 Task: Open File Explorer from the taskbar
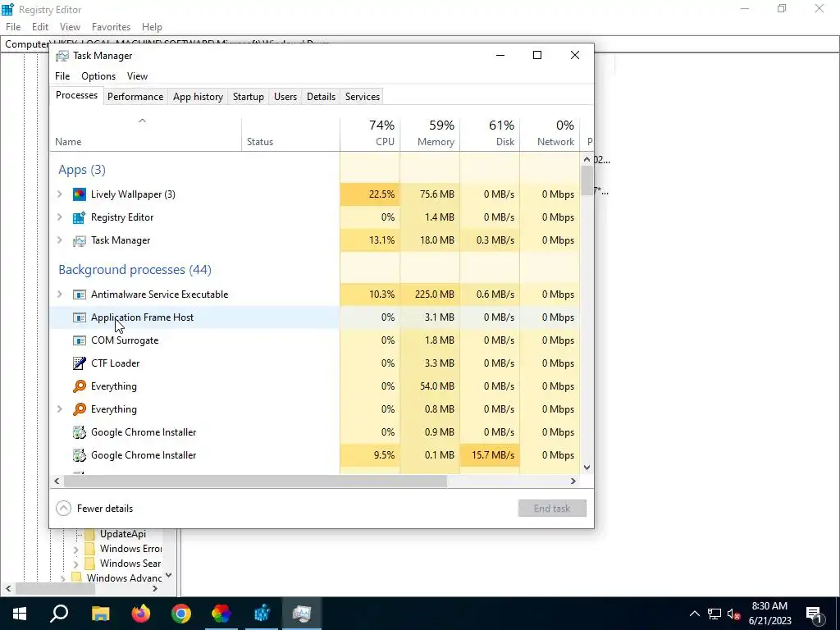pyautogui.click(x=100, y=614)
